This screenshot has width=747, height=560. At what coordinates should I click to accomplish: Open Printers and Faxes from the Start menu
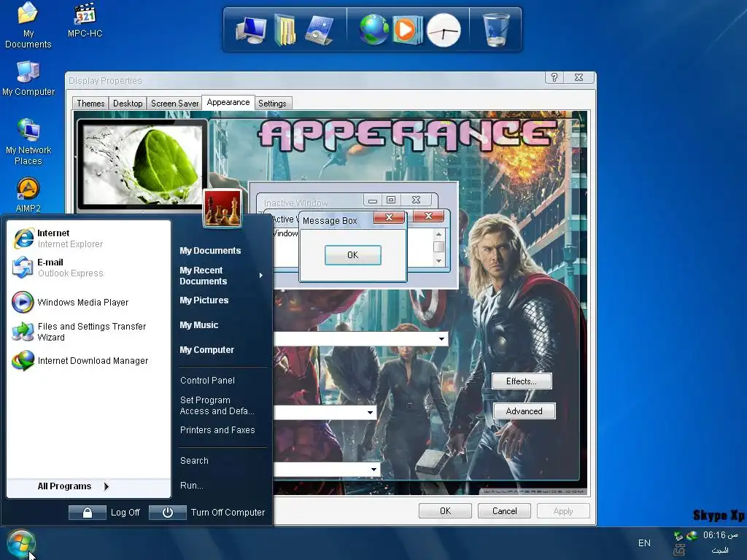(x=217, y=430)
